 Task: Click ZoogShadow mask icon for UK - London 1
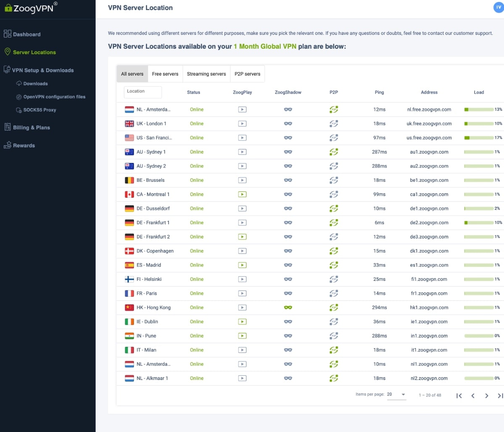(x=288, y=124)
